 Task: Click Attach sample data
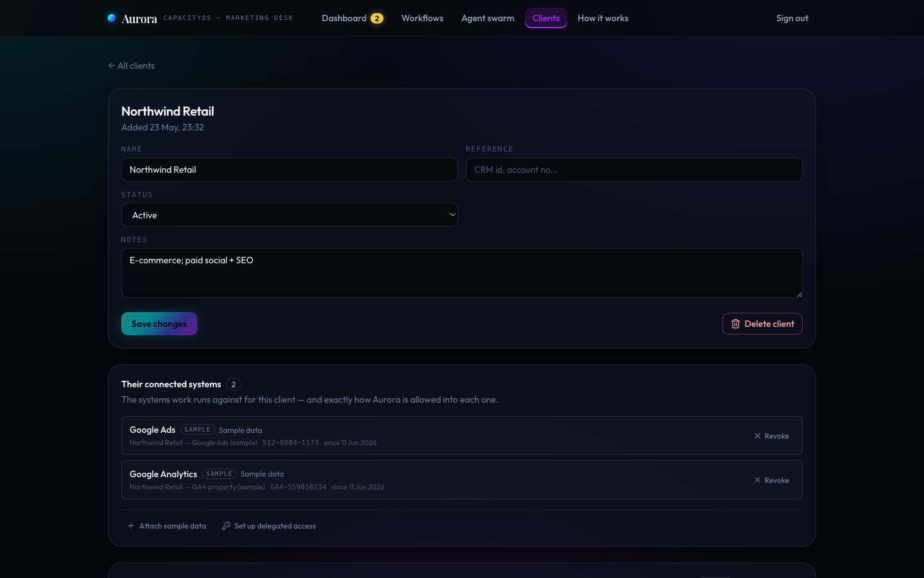[167, 526]
